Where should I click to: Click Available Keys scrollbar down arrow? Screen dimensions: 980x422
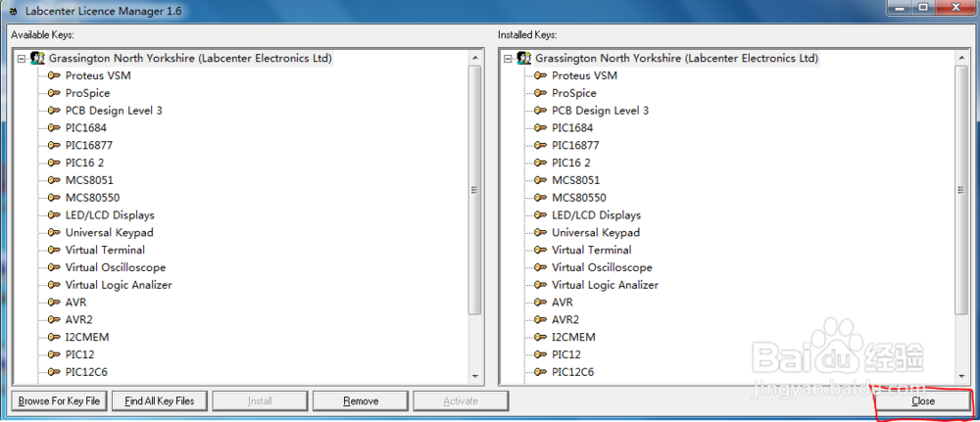click(475, 376)
